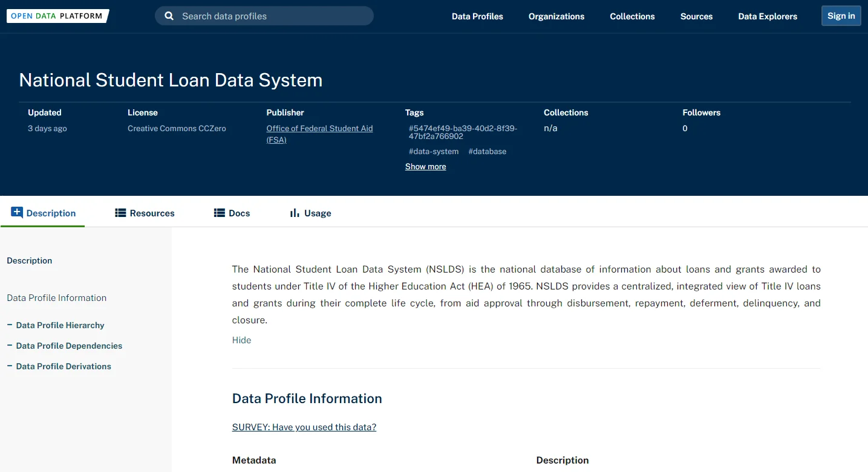This screenshot has width=868, height=472.
Task: Click the Description tab plus icon
Action: [17, 212]
